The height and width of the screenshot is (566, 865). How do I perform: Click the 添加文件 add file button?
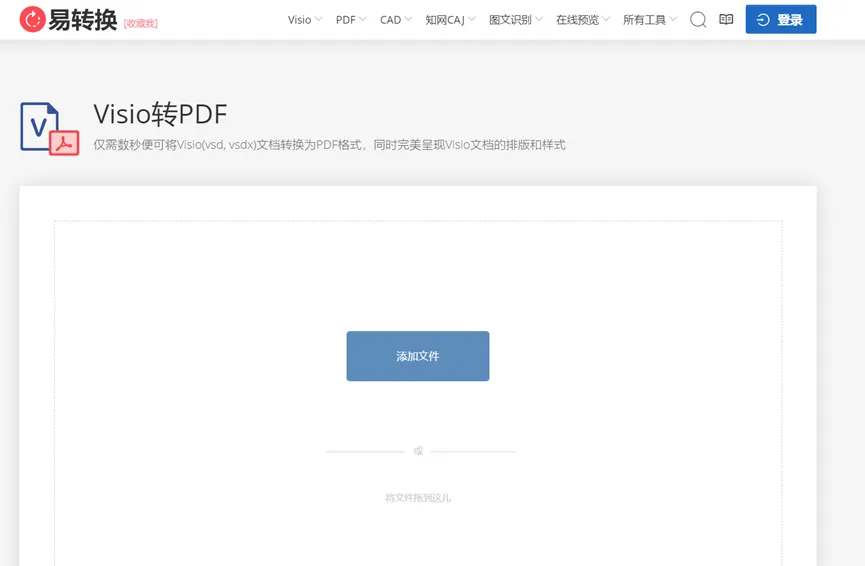point(418,356)
